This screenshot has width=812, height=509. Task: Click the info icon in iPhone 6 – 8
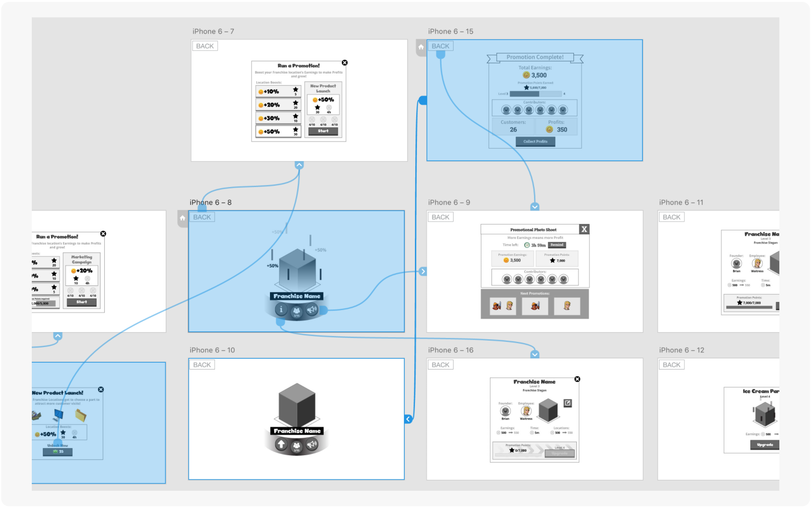coord(281,309)
